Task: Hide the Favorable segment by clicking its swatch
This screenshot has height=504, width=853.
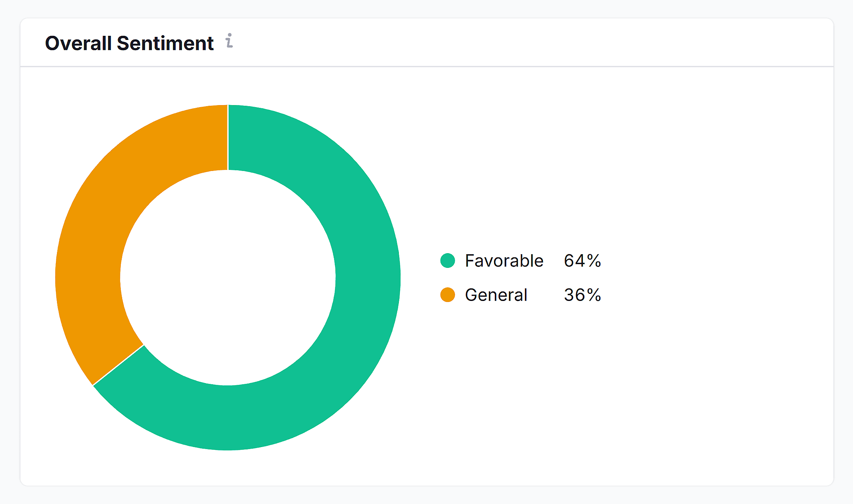Action: click(x=447, y=261)
